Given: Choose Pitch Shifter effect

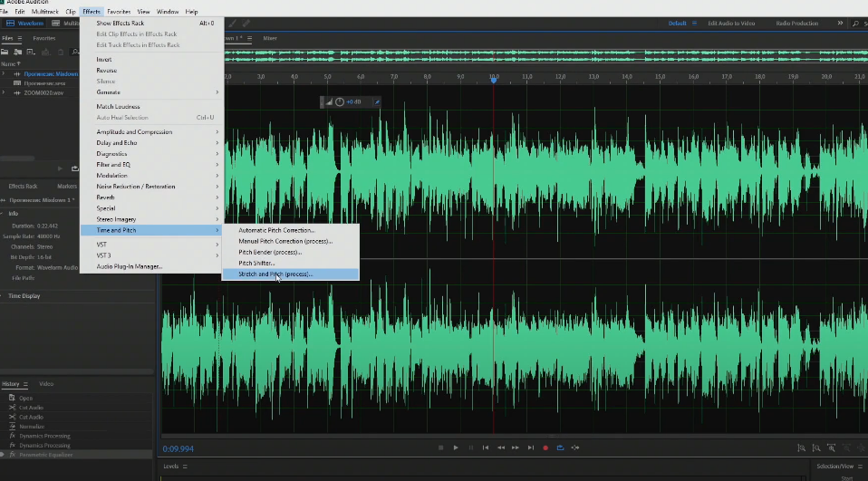Looking at the screenshot, I should point(291,263).
